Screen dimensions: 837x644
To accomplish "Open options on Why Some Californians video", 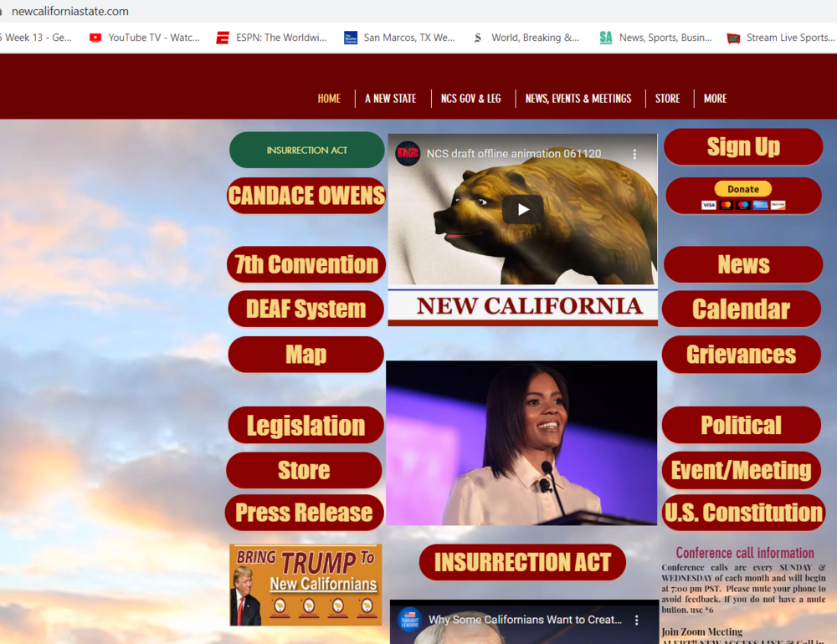I will [x=634, y=620].
